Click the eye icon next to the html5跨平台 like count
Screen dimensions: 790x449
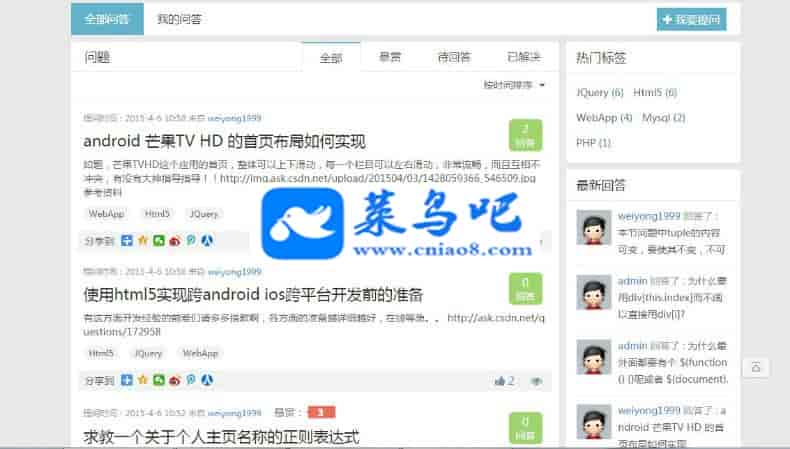pos(537,381)
